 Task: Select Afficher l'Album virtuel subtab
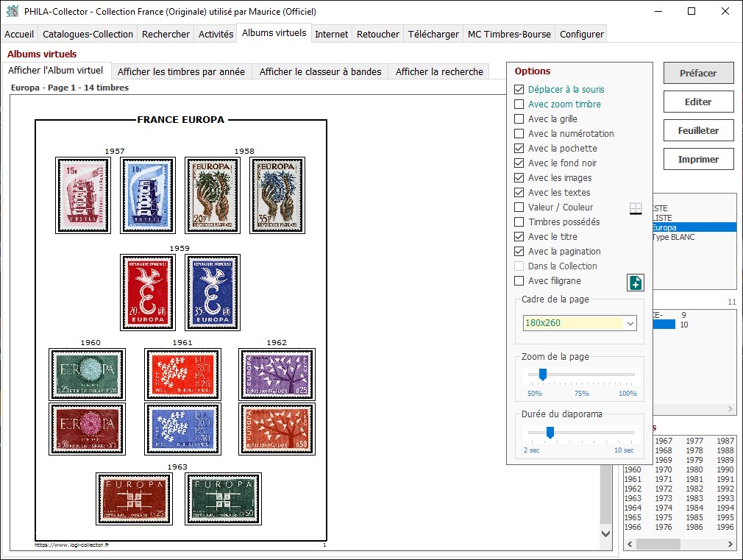point(55,70)
